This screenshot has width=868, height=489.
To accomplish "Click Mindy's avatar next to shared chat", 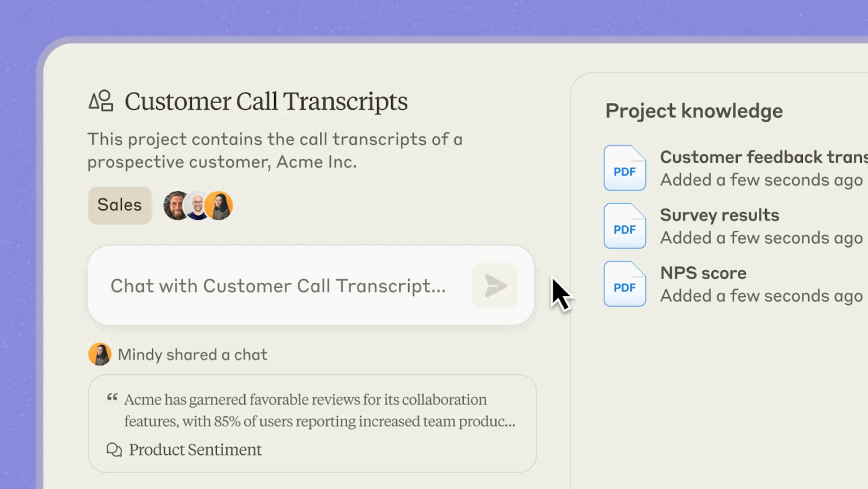I will pyautogui.click(x=100, y=354).
